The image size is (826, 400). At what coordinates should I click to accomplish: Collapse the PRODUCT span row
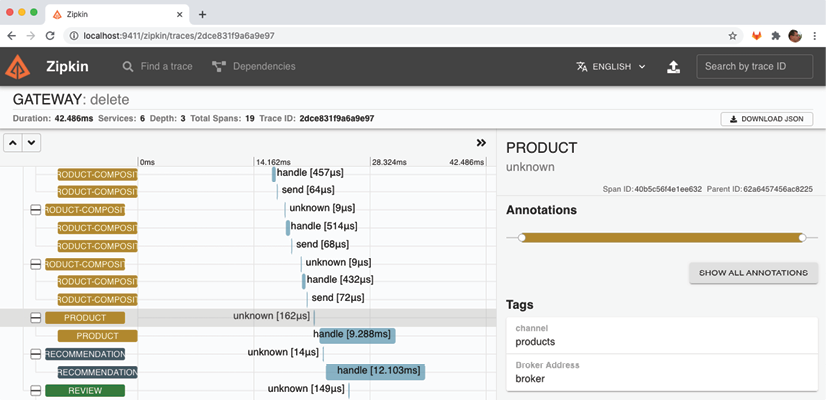(35, 318)
